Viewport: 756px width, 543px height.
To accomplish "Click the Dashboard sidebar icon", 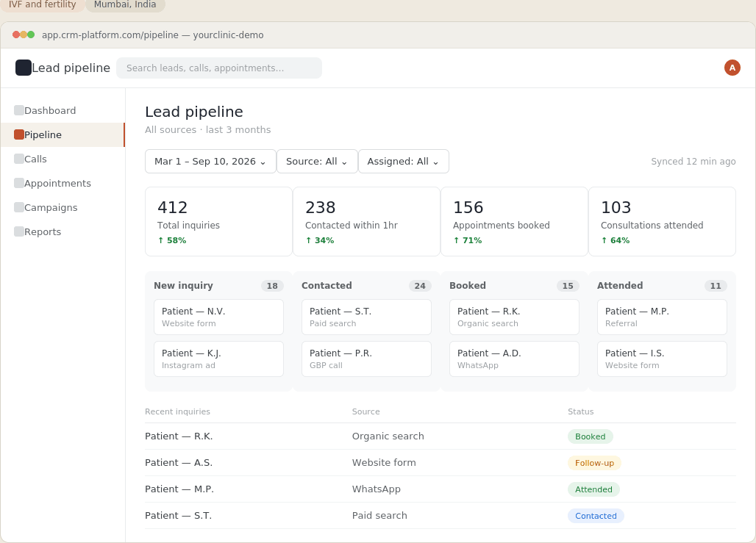I will (x=19, y=110).
